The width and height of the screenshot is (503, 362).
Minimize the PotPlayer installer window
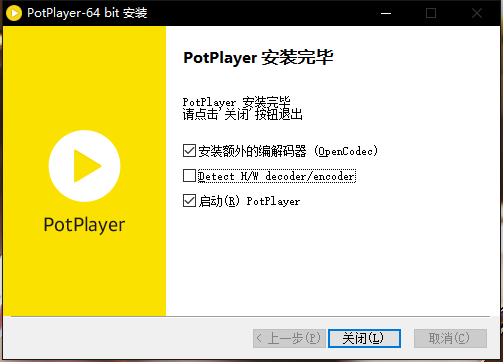pyautogui.click(x=386, y=13)
